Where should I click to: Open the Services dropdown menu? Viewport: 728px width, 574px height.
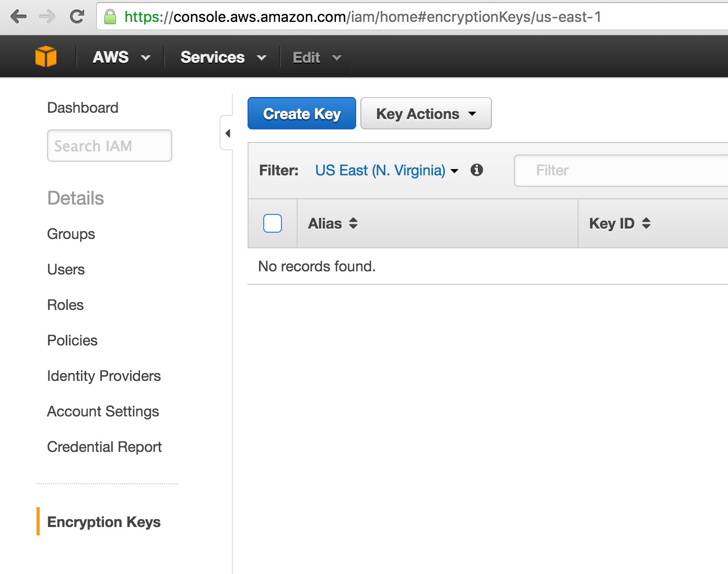click(x=224, y=57)
